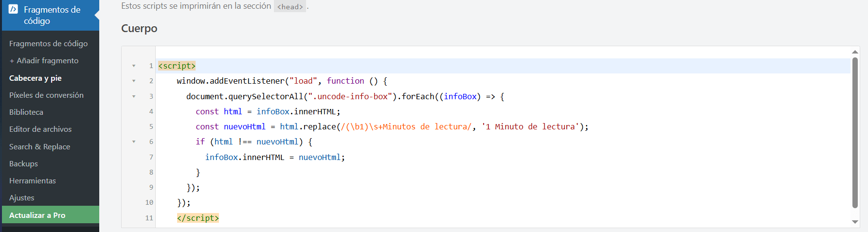The width and height of the screenshot is (868, 232).
Task: Click the "load" string in line 2
Action: point(304,81)
